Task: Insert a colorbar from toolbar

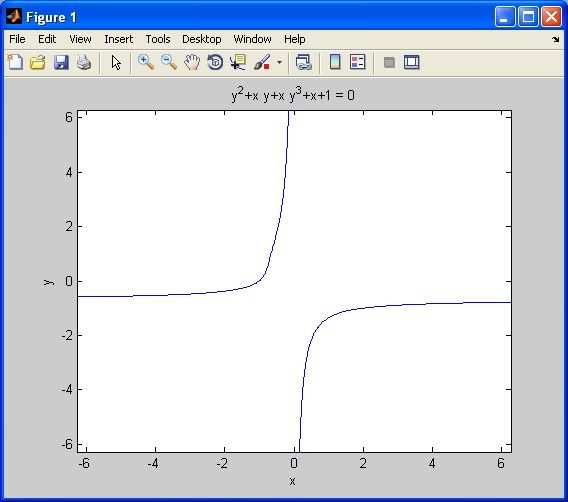Action: pyautogui.click(x=335, y=62)
